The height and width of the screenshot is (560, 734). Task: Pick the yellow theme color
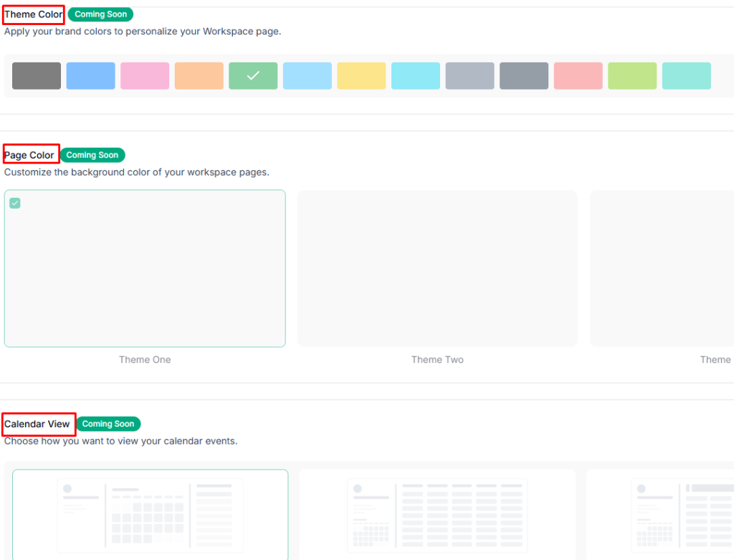[x=361, y=75]
